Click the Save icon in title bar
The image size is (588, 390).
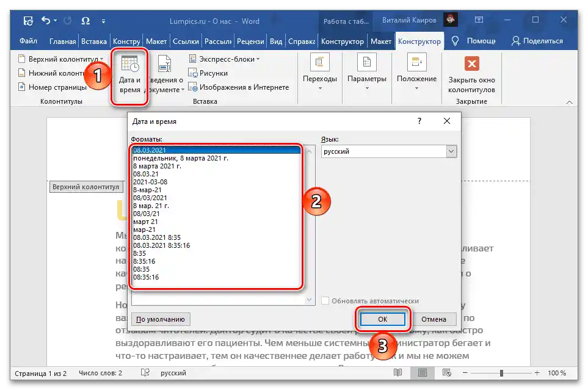pyautogui.click(x=27, y=21)
